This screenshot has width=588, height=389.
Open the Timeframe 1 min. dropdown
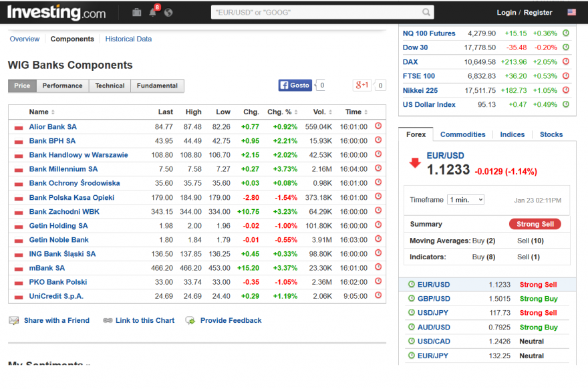click(466, 200)
